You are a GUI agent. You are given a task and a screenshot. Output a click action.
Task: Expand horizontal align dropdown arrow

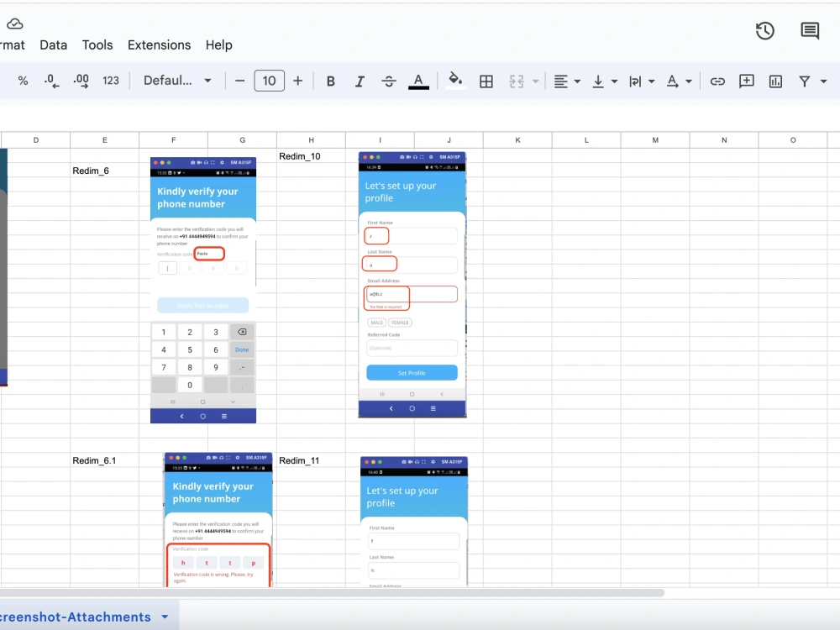tap(578, 81)
